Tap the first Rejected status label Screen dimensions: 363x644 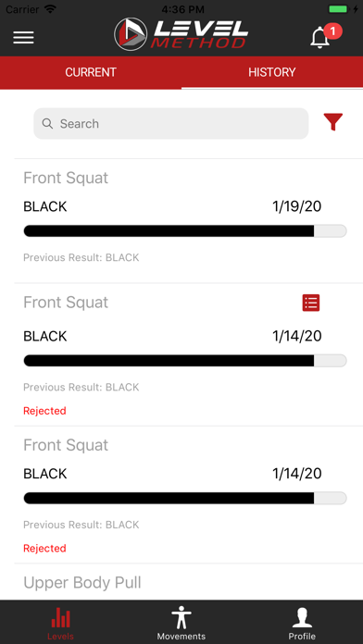[44, 411]
